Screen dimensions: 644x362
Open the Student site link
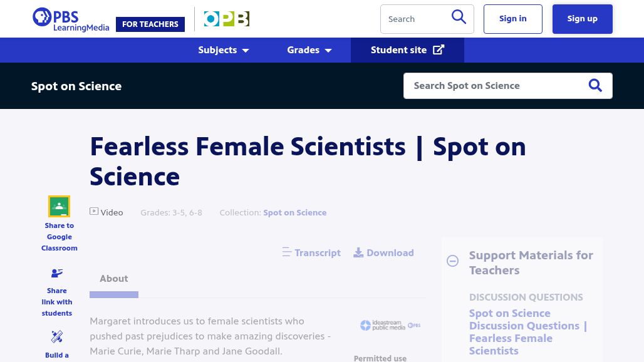(407, 50)
